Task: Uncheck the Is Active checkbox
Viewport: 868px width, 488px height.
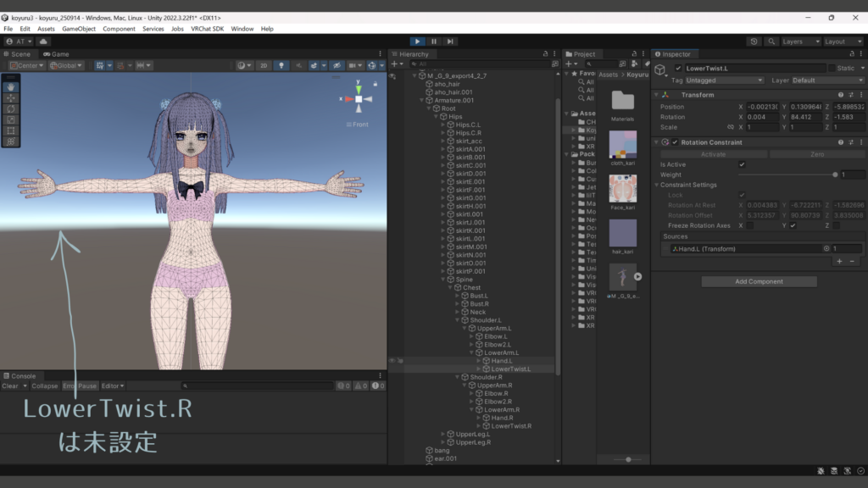Action: 743,164
